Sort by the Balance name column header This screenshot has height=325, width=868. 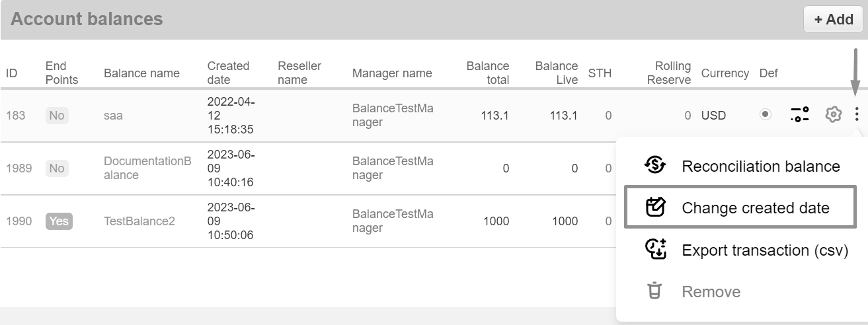click(141, 73)
